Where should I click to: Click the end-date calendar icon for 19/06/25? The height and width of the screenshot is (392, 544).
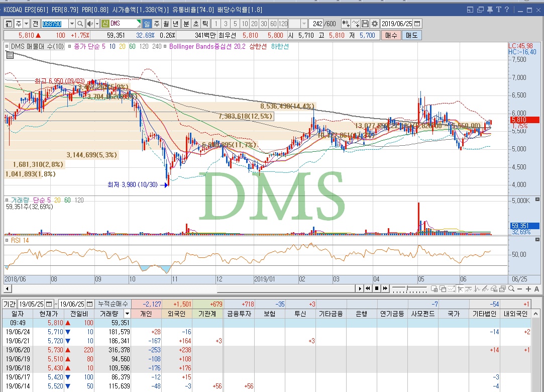click(x=89, y=304)
